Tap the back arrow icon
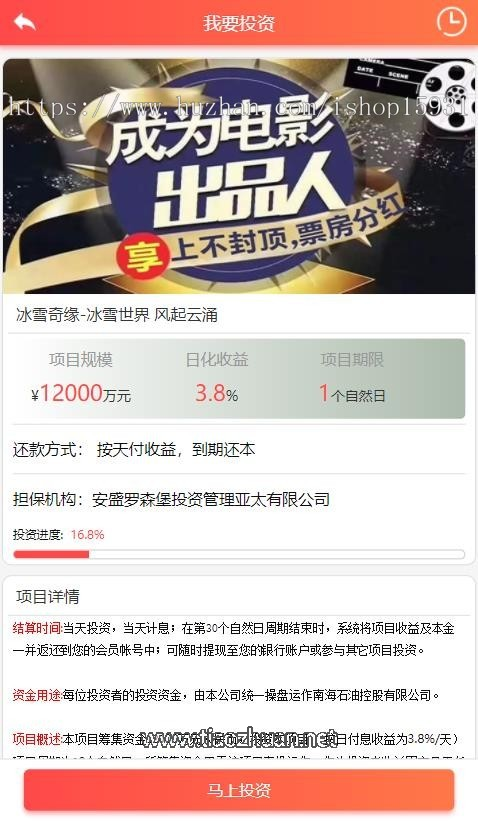 click(x=25, y=23)
